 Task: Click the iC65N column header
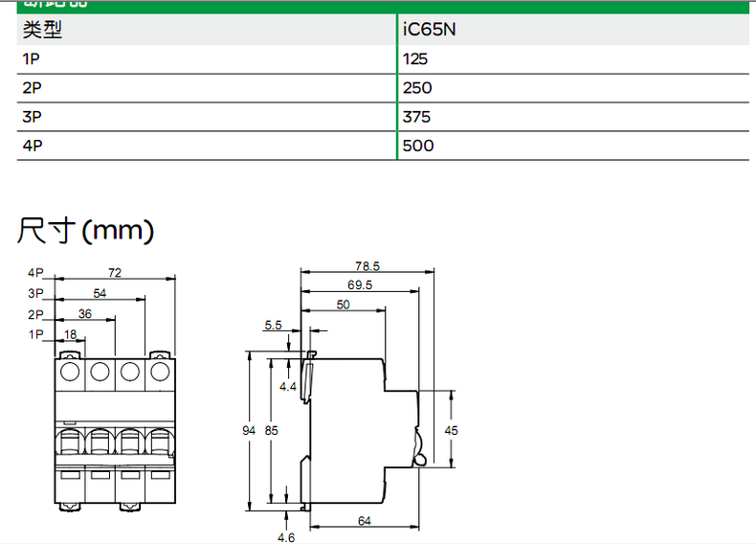(430, 30)
